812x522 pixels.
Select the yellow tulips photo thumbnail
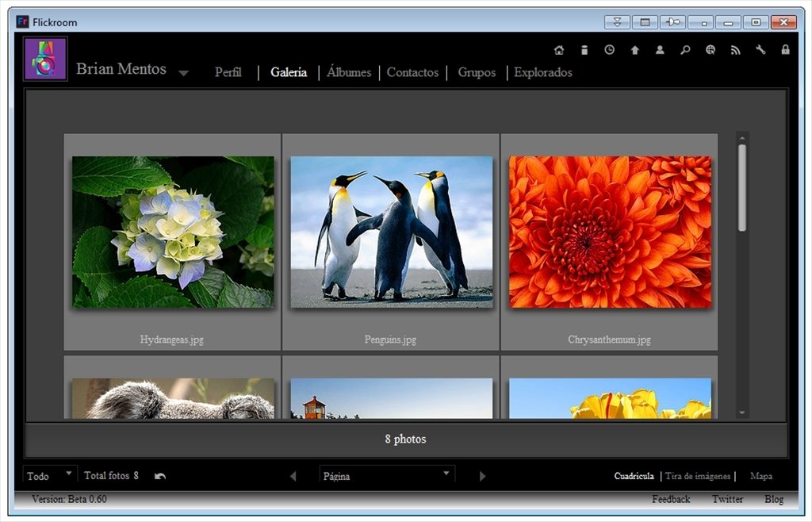tap(610, 398)
